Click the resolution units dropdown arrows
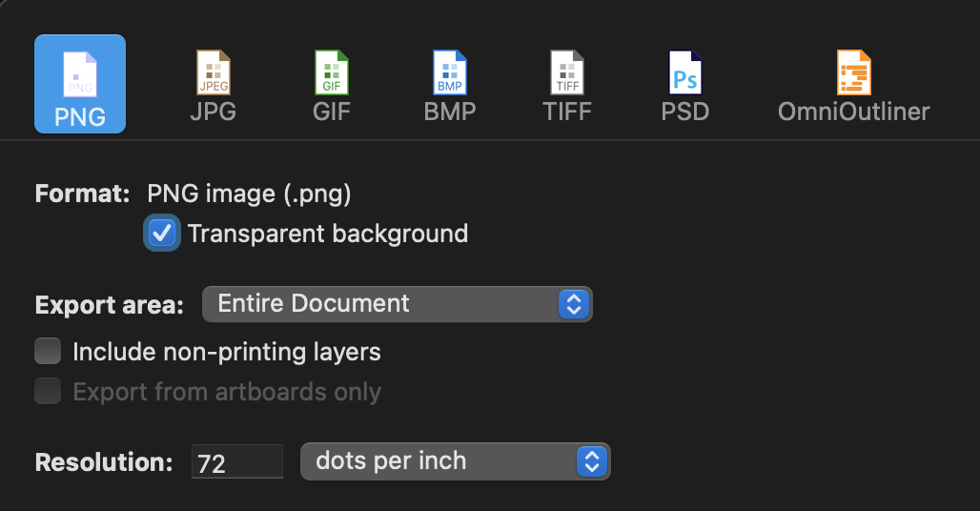The image size is (980, 511). (592, 462)
